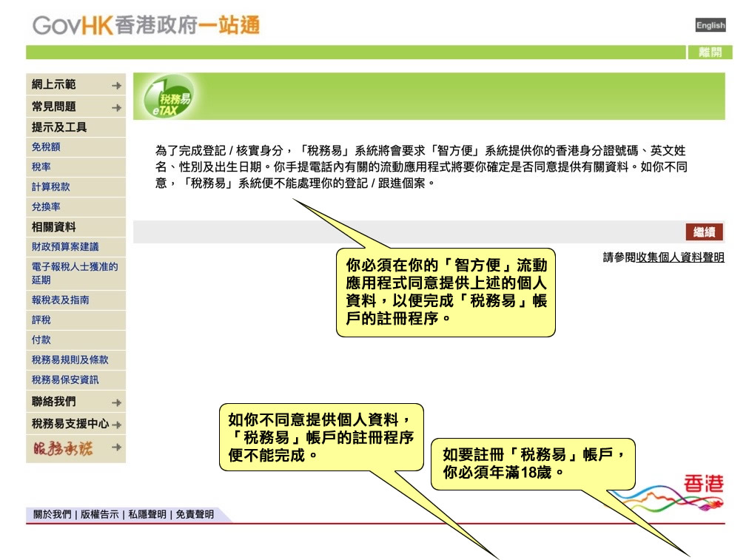749x560 pixels.
Task: Open the 關於我們 footer link
Action: pos(52,514)
